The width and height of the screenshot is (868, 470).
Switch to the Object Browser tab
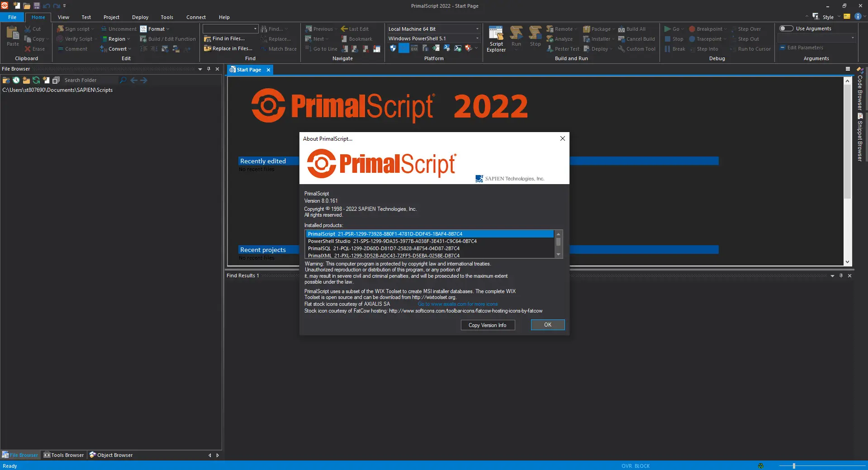(111, 455)
